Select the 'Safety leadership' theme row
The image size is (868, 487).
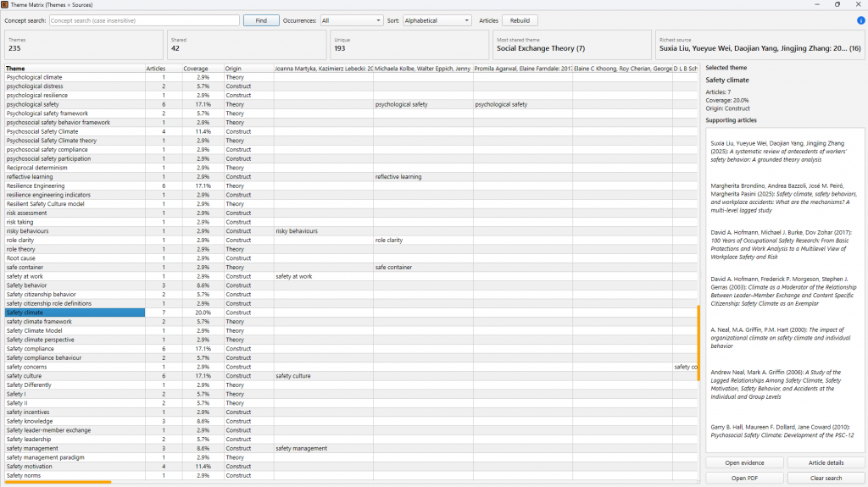(75, 440)
